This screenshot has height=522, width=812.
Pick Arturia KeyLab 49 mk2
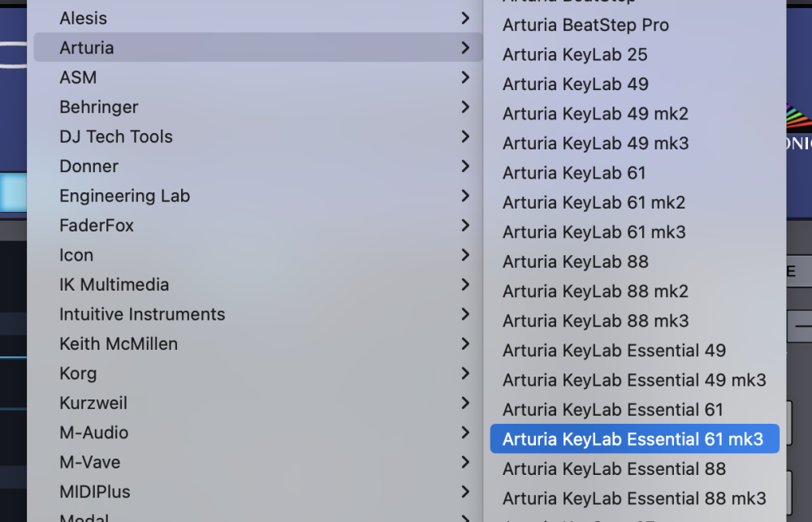click(595, 114)
